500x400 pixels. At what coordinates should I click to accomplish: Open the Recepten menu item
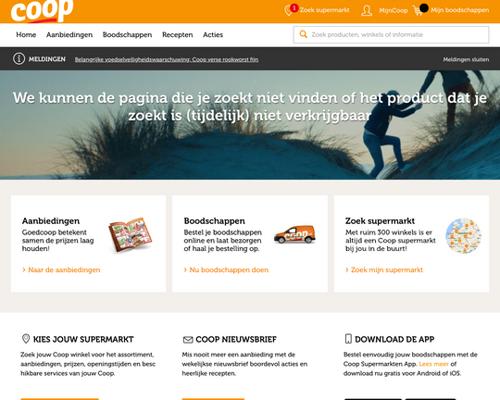point(177,35)
